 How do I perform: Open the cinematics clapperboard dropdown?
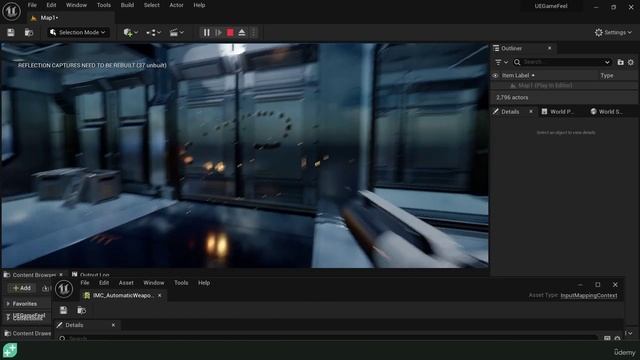click(x=176, y=32)
